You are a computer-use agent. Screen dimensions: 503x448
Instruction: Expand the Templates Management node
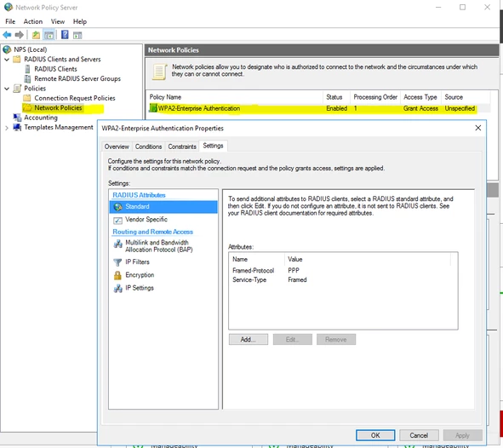coord(7,128)
